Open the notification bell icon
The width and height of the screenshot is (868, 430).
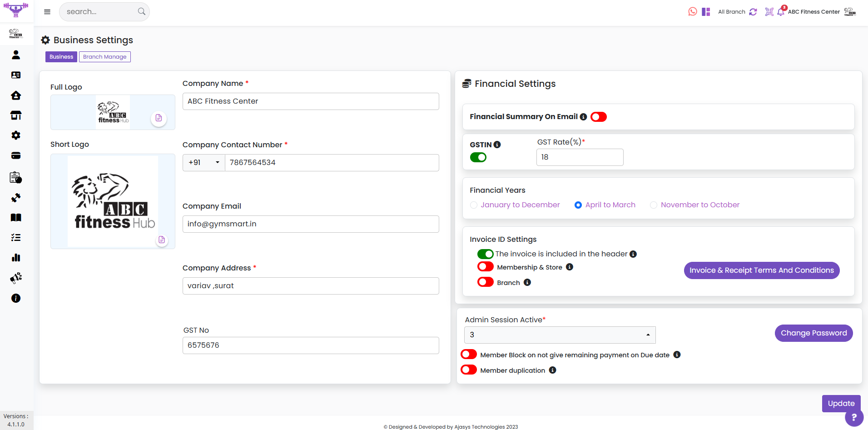click(780, 12)
